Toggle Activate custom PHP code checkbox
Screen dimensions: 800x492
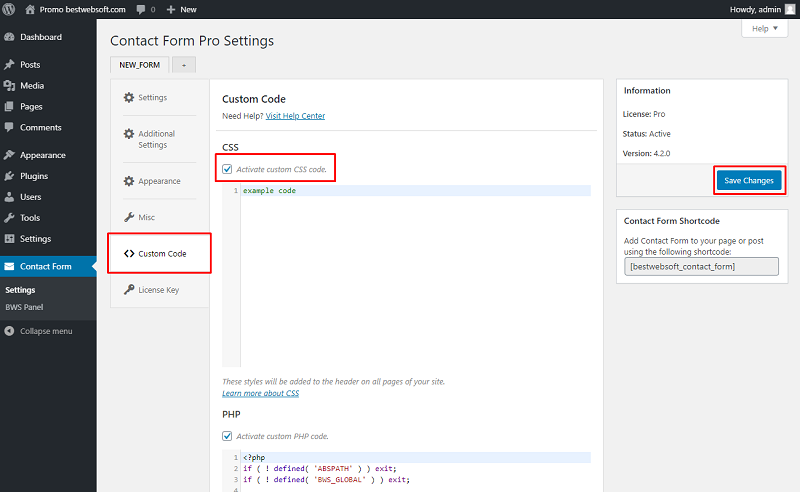point(227,436)
